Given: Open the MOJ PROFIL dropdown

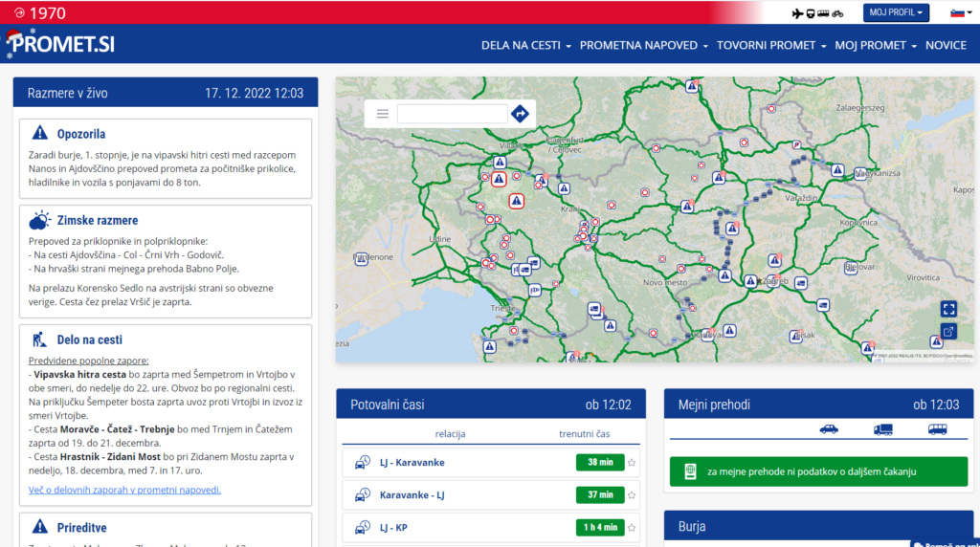Looking at the screenshot, I should coord(896,12).
